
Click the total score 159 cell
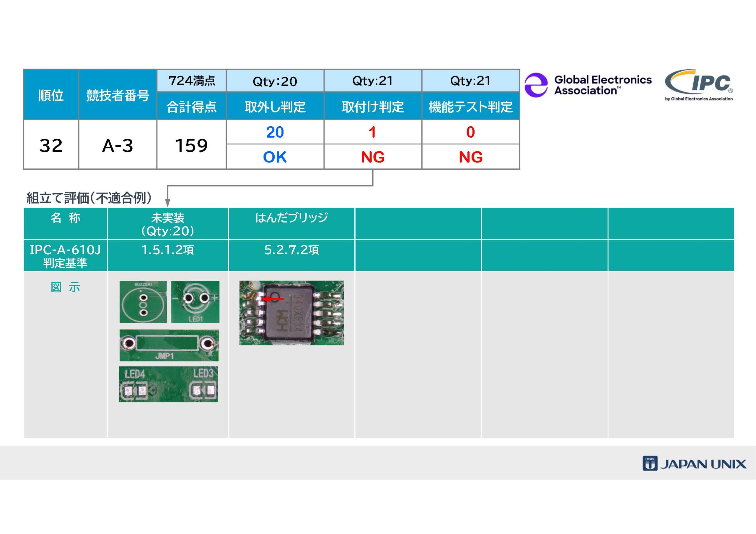pyautogui.click(x=191, y=145)
